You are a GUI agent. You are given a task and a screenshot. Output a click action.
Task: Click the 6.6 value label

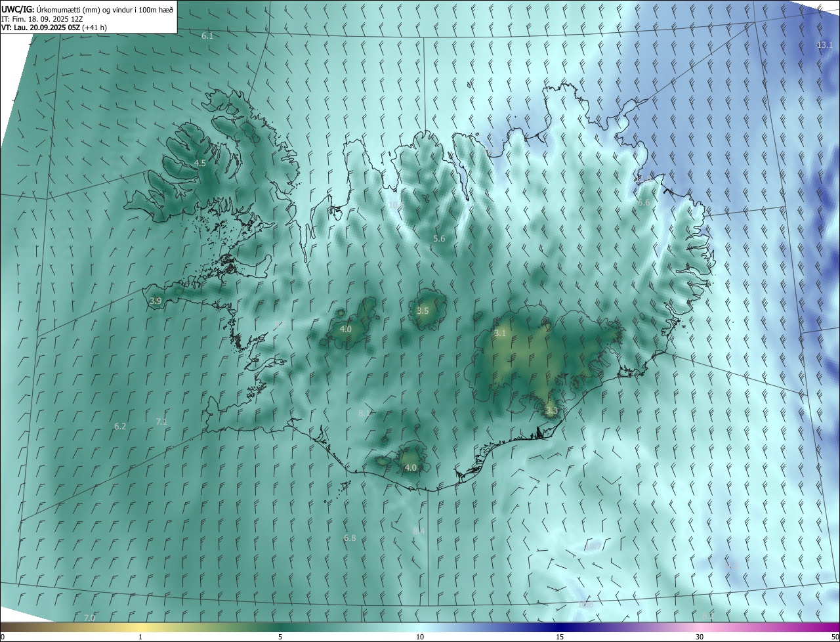[643, 203]
